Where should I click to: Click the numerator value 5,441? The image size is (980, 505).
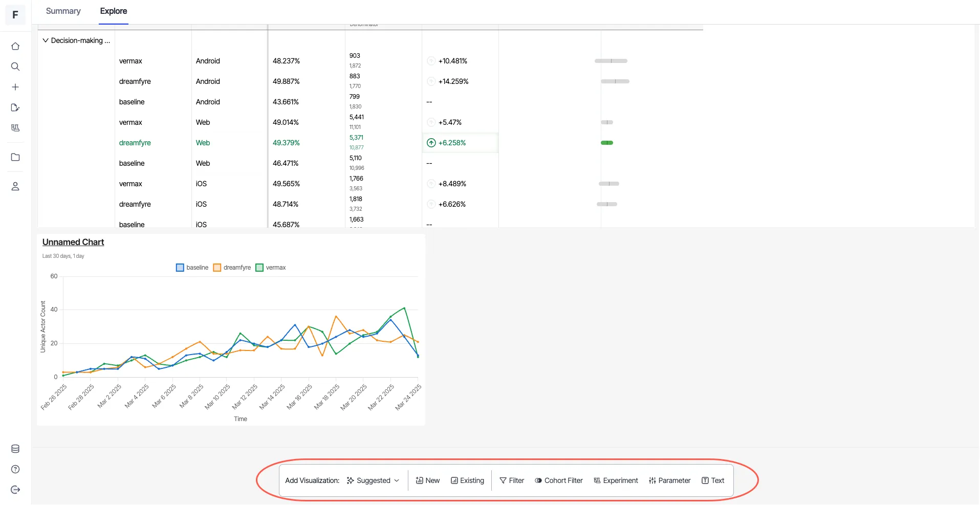[357, 117]
